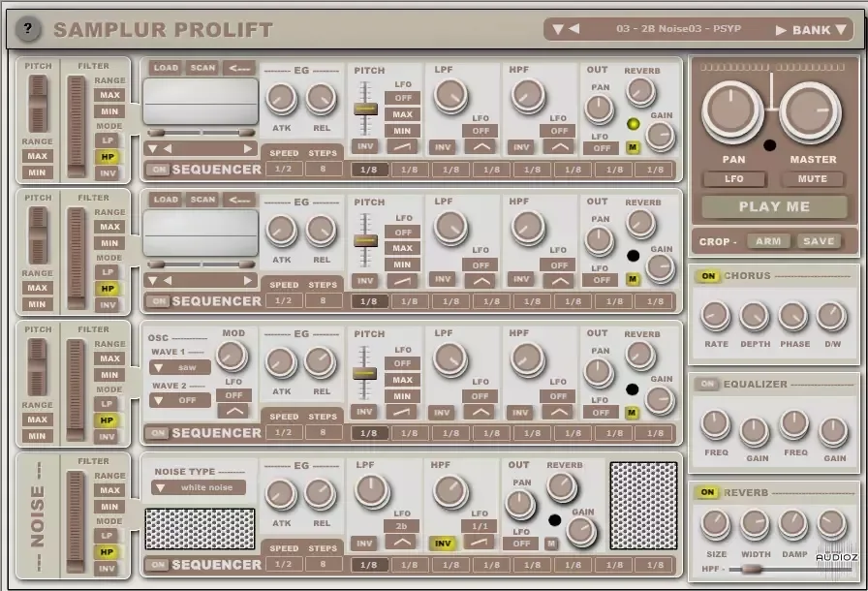Click noise row grey M mute icon
This screenshot has width=868, height=591.
551,544
